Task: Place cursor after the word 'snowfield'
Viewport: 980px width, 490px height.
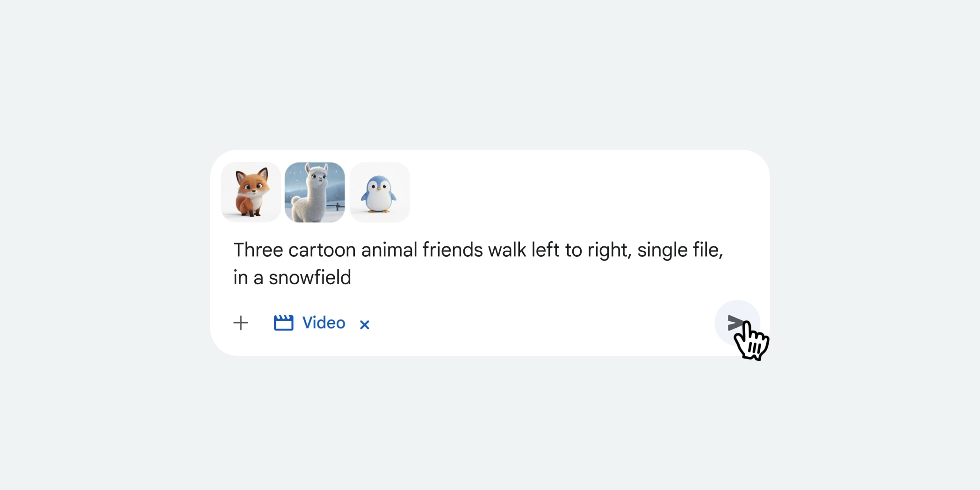Action: point(352,278)
